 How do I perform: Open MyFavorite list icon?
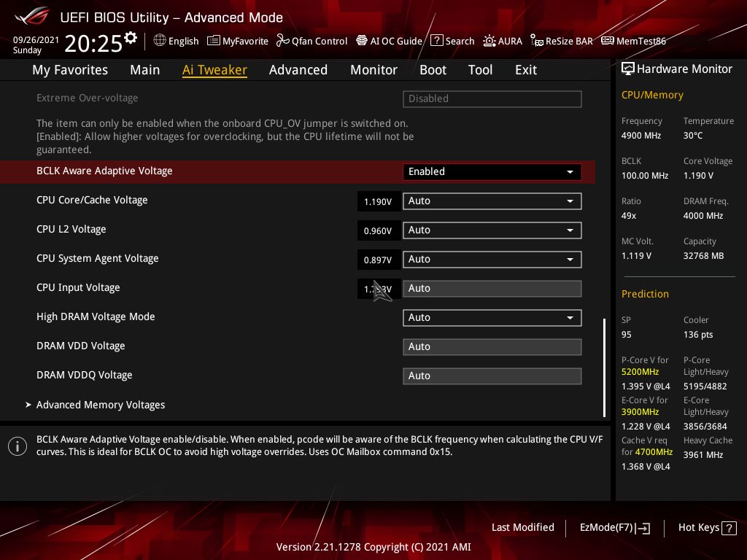tap(214, 41)
